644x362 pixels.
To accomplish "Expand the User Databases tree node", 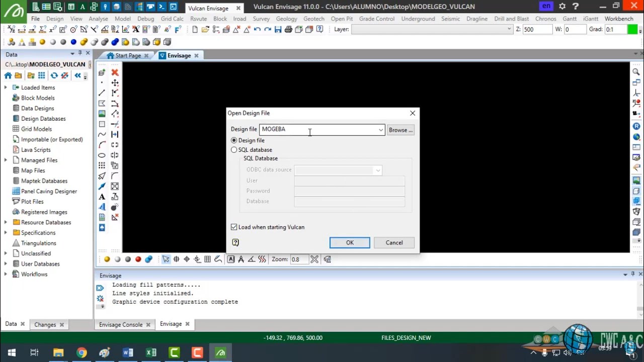I will [6, 264].
